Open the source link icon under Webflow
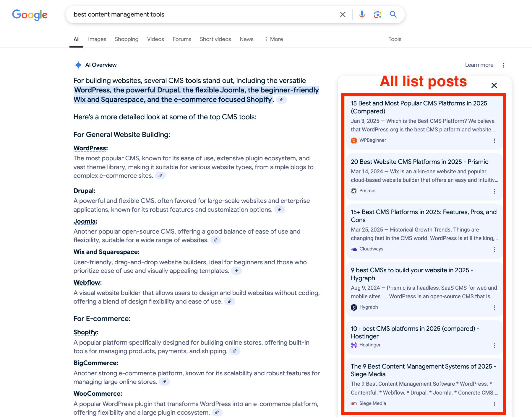 click(230, 302)
